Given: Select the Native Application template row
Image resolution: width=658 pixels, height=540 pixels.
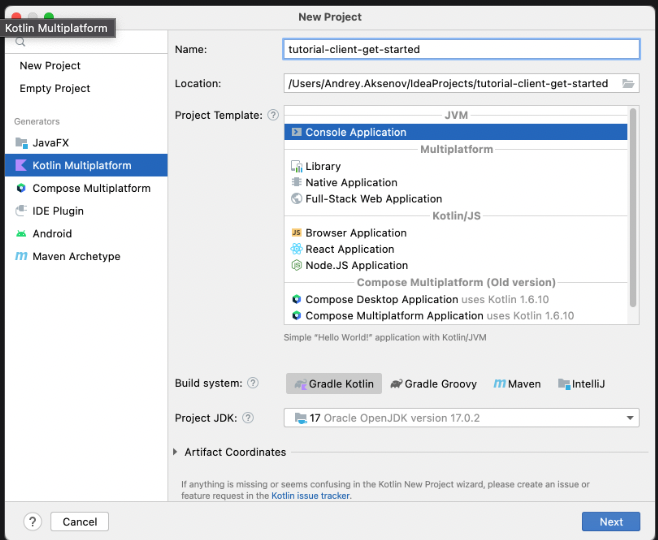Looking at the screenshot, I should click(x=456, y=182).
